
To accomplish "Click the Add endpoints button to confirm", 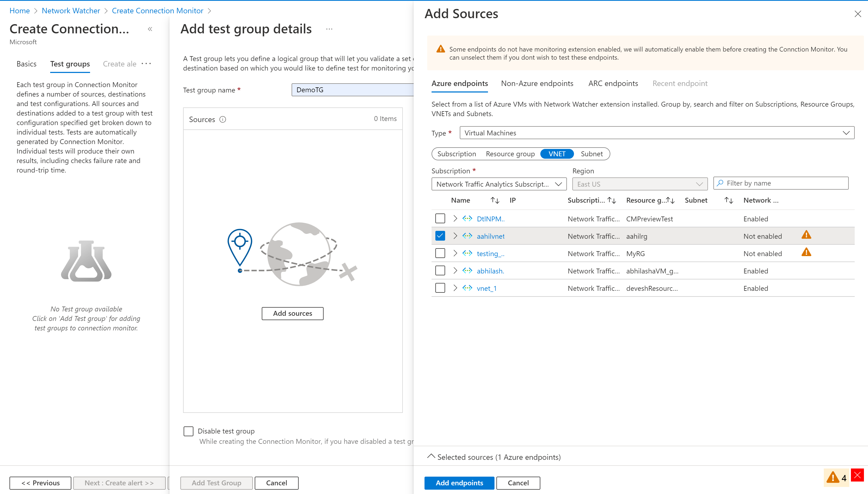I will click(459, 483).
